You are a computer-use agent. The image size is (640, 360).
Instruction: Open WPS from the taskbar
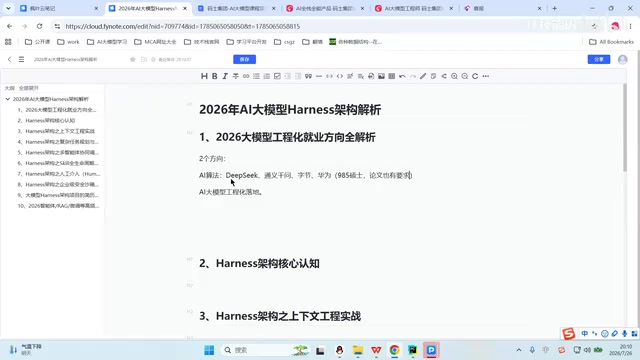click(376, 350)
